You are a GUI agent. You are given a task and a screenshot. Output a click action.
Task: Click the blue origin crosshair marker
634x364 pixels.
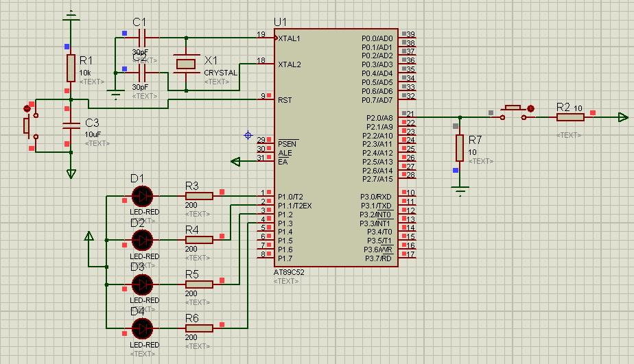248,135
